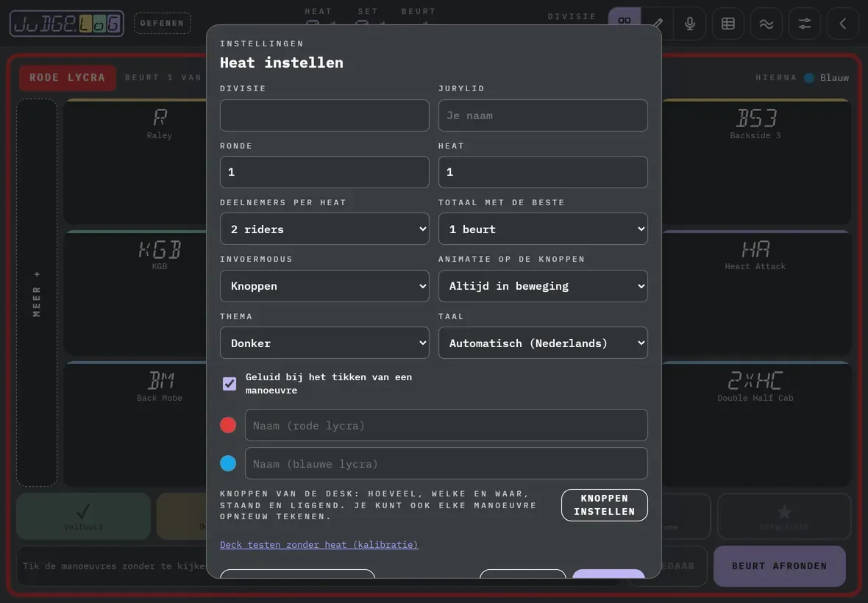Tap the Heart Attack maneuver pad
The height and width of the screenshot is (603, 868).
click(x=756, y=293)
